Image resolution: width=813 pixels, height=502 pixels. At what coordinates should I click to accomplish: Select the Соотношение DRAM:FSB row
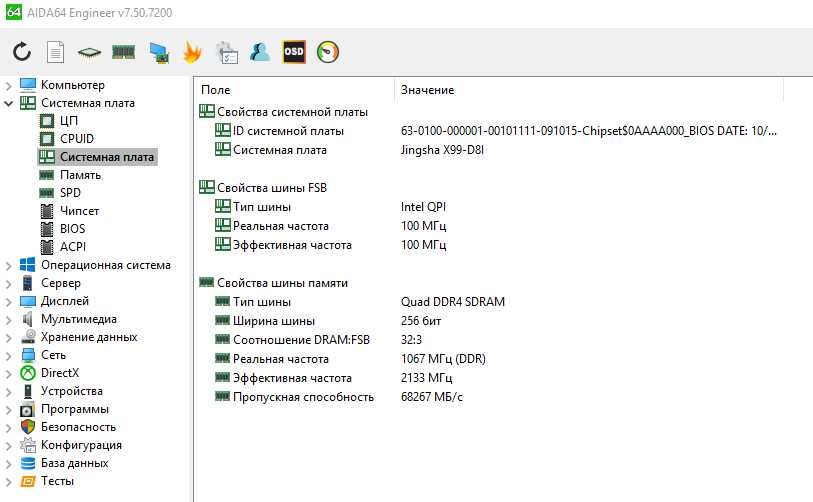click(x=487, y=340)
